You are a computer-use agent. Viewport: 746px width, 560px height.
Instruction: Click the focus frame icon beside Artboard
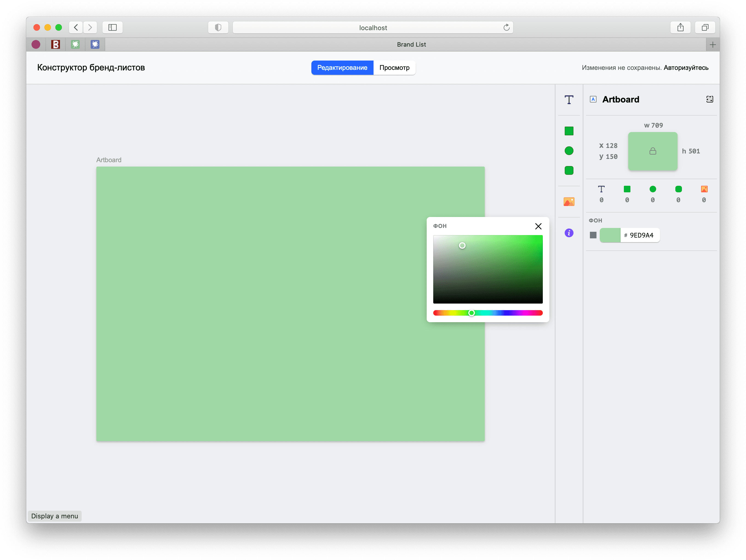click(x=709, y=99)
